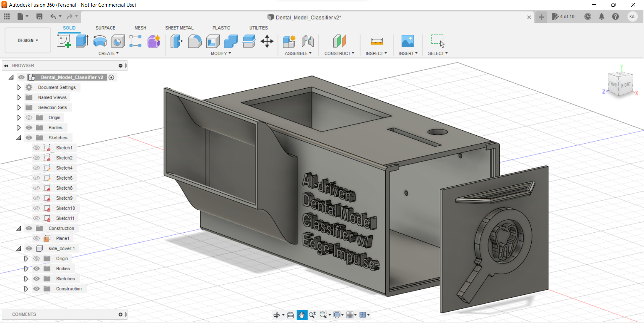The width and height of the screenshot is (644, 323).
Task: Open the CONSTRUCT menu
Action: pyautogui.click(x=339, y=53)
